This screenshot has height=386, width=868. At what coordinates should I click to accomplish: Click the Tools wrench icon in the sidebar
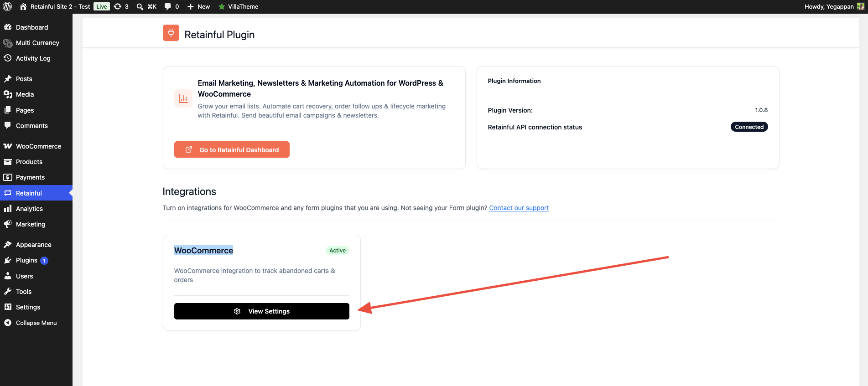coord(8,291)
